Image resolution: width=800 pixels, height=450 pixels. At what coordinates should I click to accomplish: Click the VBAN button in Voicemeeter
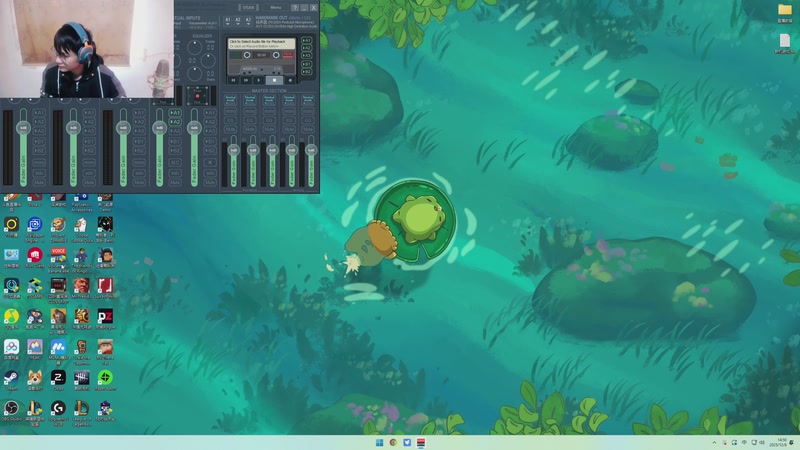(x=248, y=8)
